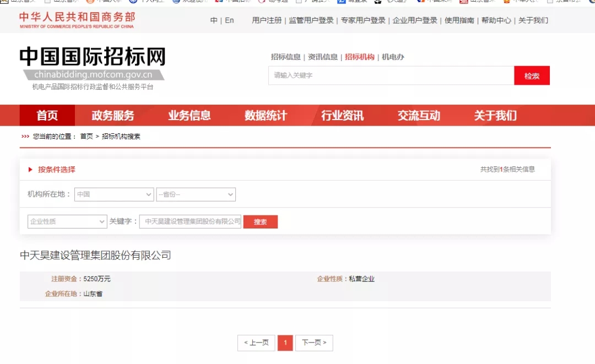Open the 企业性质 dropdown

pos(67,221)
